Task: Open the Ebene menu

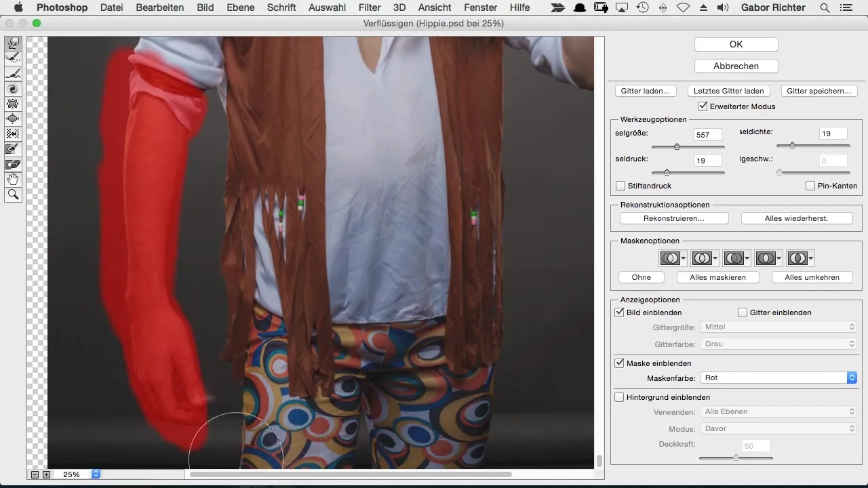Action: [241, 8]
